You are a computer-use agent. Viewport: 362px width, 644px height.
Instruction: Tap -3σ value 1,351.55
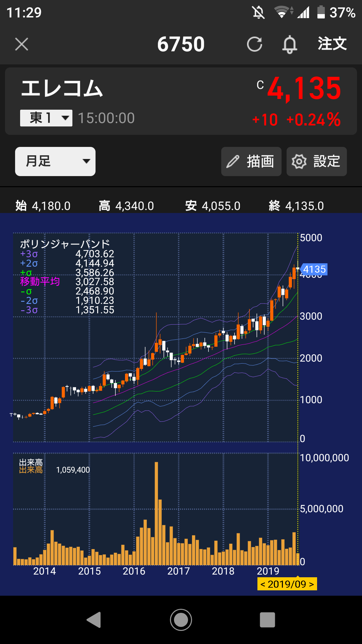click(x=95, y=310)
